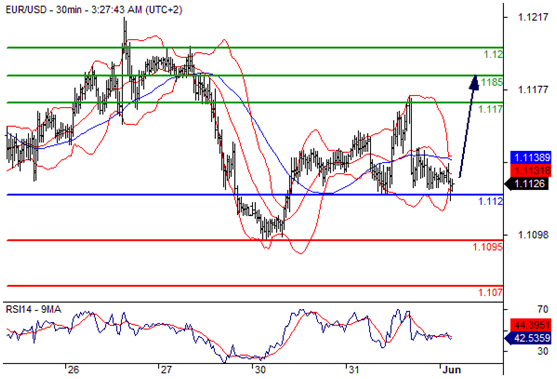
Task: Select the 1.12 resistance level label
Action: pos(493,54)
